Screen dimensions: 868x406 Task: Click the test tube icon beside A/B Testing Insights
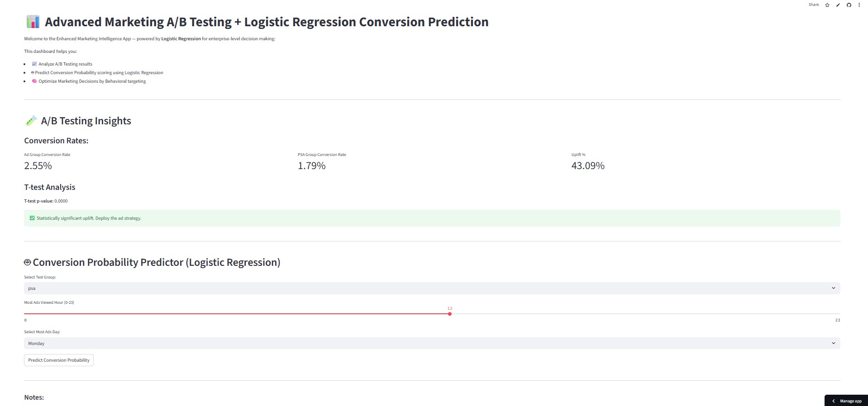31,121
